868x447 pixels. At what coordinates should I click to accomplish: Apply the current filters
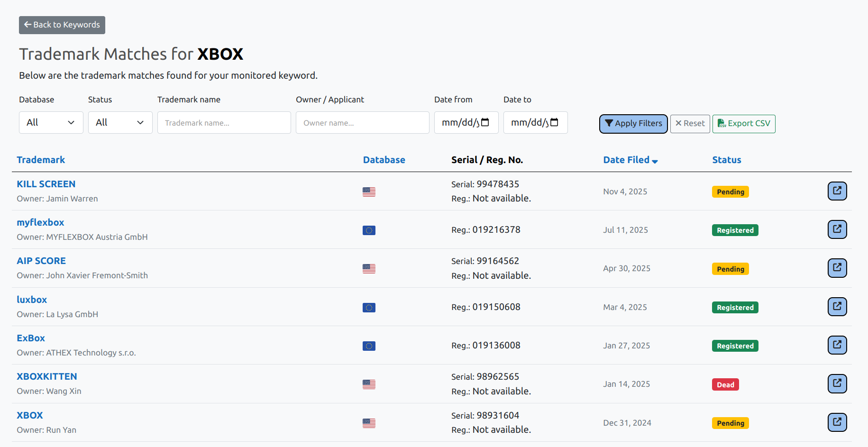point(633,124)
